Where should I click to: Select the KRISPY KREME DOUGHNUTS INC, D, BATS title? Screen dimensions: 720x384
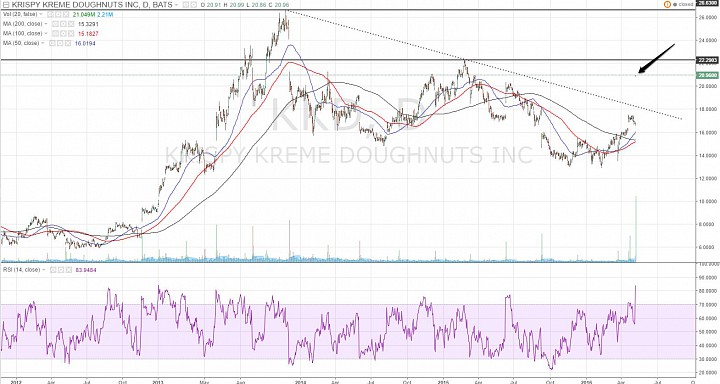92,5
